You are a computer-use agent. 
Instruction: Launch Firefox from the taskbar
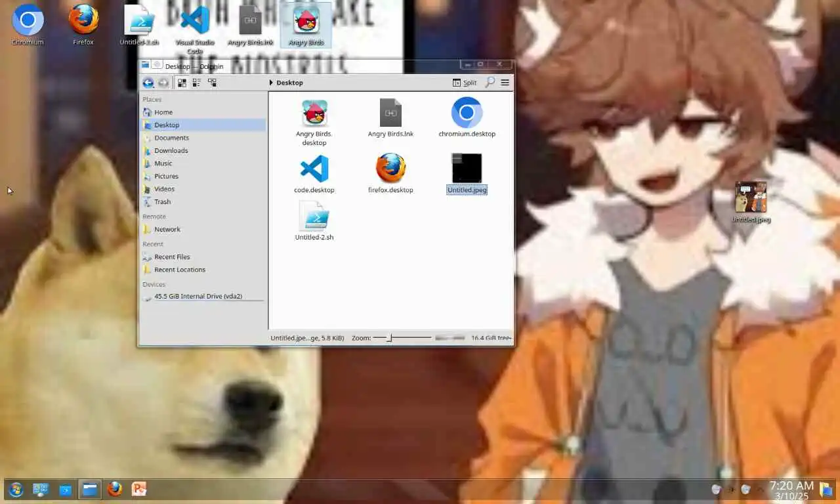pyautogui.click(x=115, y=489)
